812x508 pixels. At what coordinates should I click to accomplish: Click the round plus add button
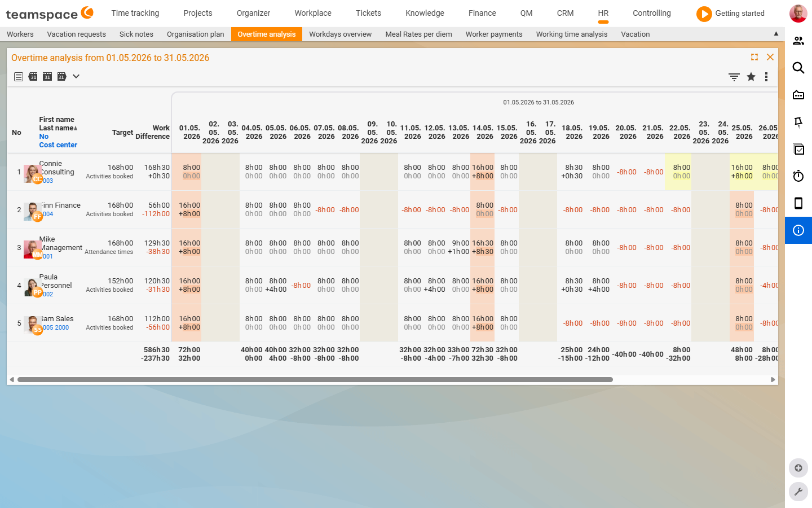click(798, 468)
